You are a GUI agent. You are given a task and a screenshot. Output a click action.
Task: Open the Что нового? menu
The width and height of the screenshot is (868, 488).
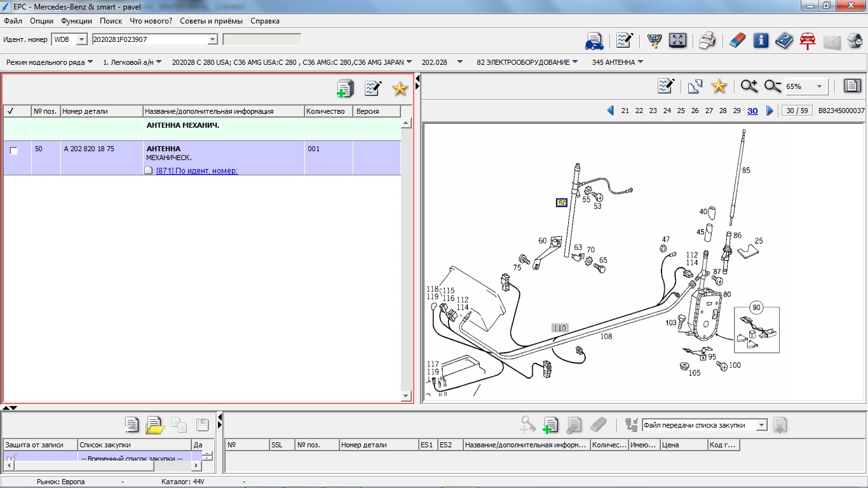click(x=151, y=21)
